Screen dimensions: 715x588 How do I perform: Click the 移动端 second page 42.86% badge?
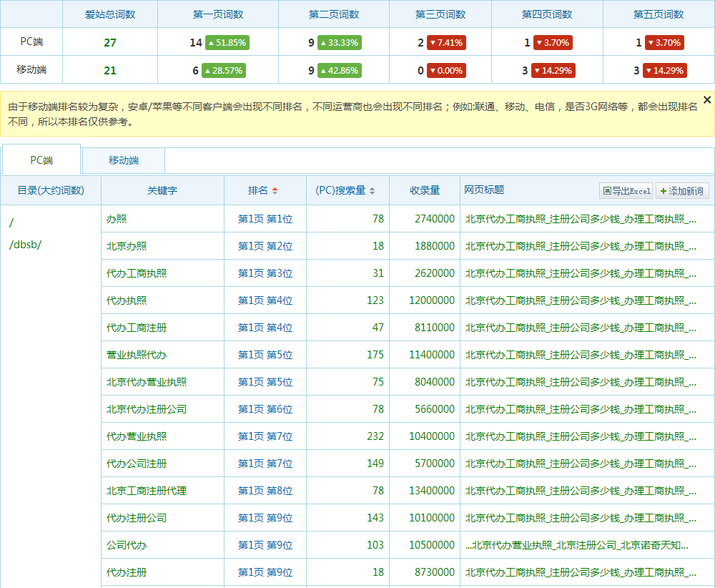click(x=339, y=71)
